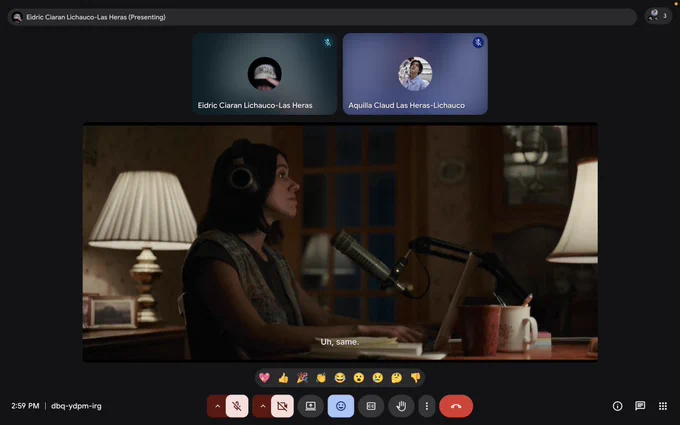680x425 pixels.
Task: Click the "Uh, same." subtitle text
Action: 340,342
